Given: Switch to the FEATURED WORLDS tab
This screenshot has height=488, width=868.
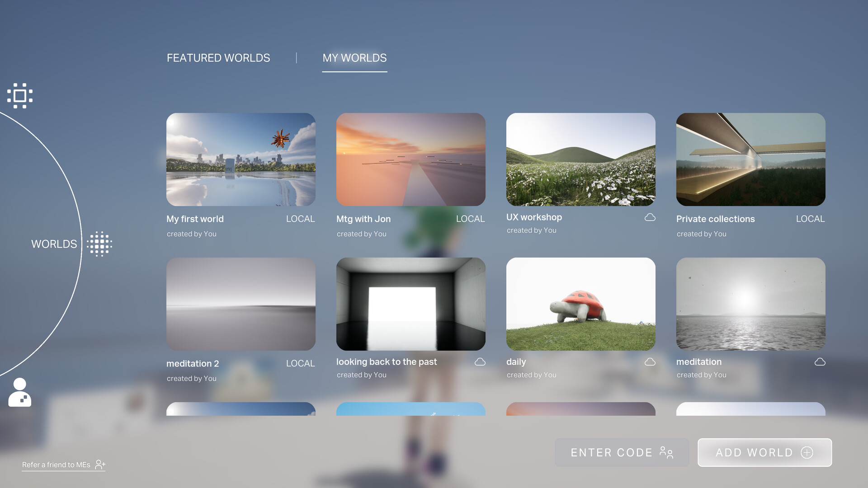Looking at the screenshot, I should pos(218,58).
